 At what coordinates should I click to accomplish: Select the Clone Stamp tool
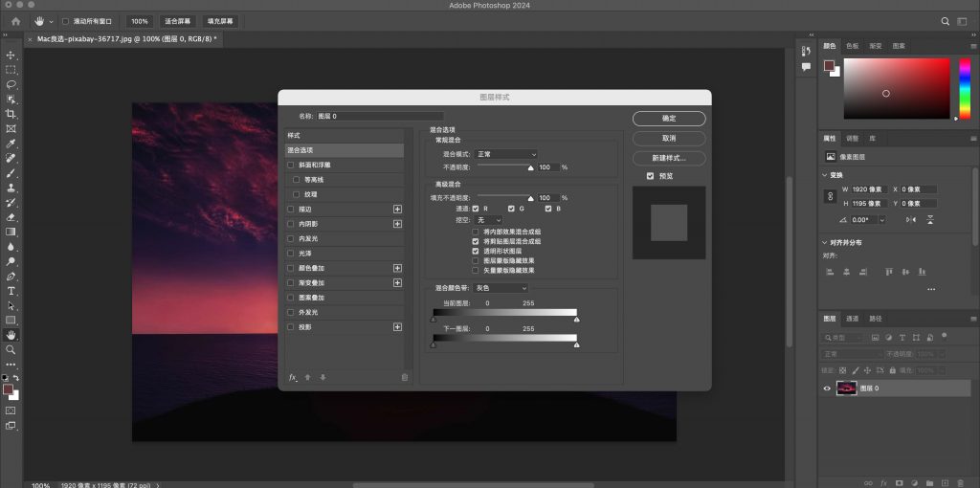11,188
